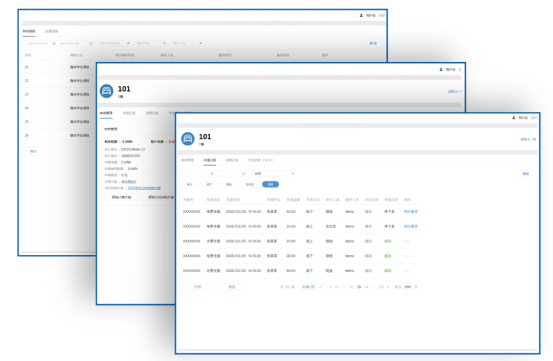553x361 pixels.
Task: Toggle the active blue 微信 filter pill
Action: point(271,184)
